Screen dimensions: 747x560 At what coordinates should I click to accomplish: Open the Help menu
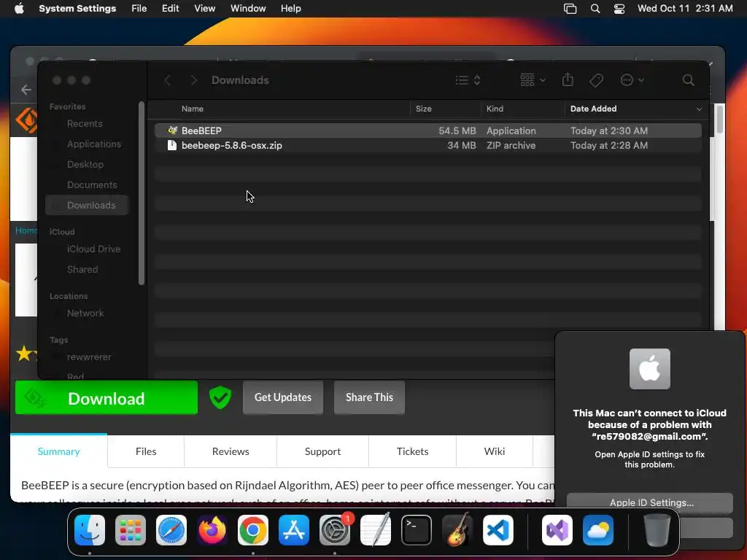290,9
